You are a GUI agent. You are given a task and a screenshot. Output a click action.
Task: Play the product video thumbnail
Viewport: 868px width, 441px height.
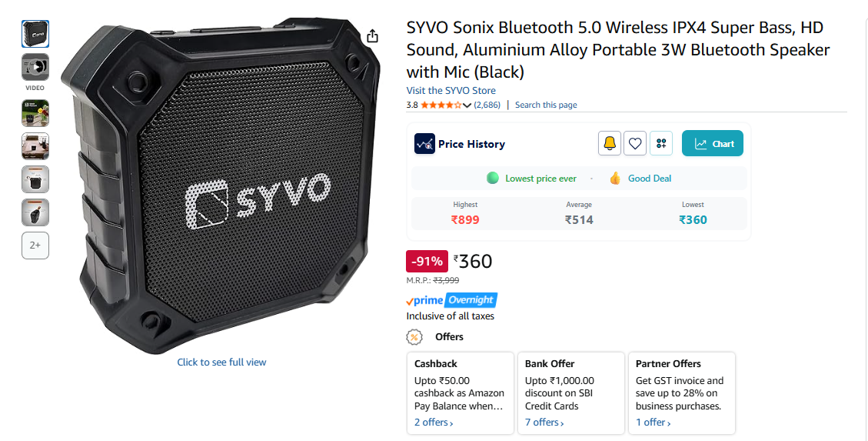tap(35, 67)
